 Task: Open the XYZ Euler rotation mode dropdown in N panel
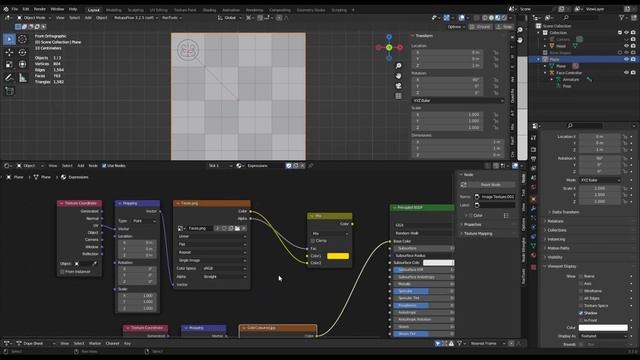pyautogui.click(x=458, y=100)
